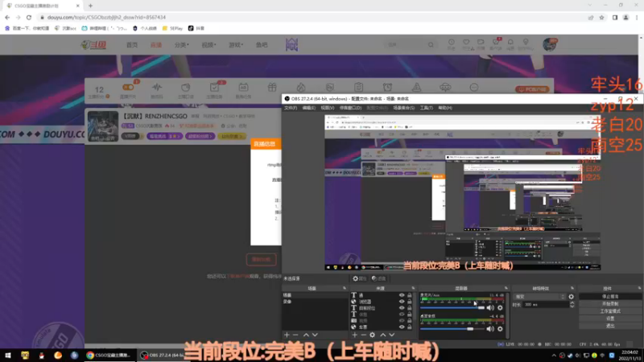The height and width of the screenshot is (362, 644).
Task: Toggle visibility of 目前段位 text source
Action: tap(402, 308)
